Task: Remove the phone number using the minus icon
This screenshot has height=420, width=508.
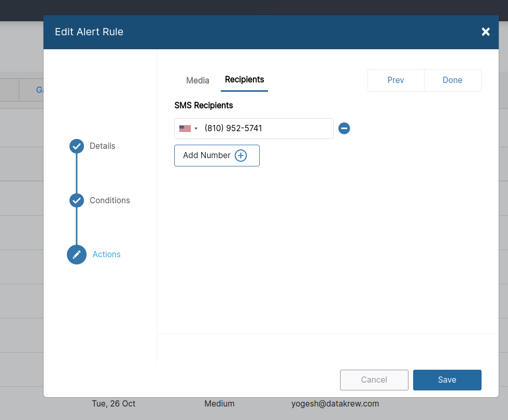Action: point(344,128)
